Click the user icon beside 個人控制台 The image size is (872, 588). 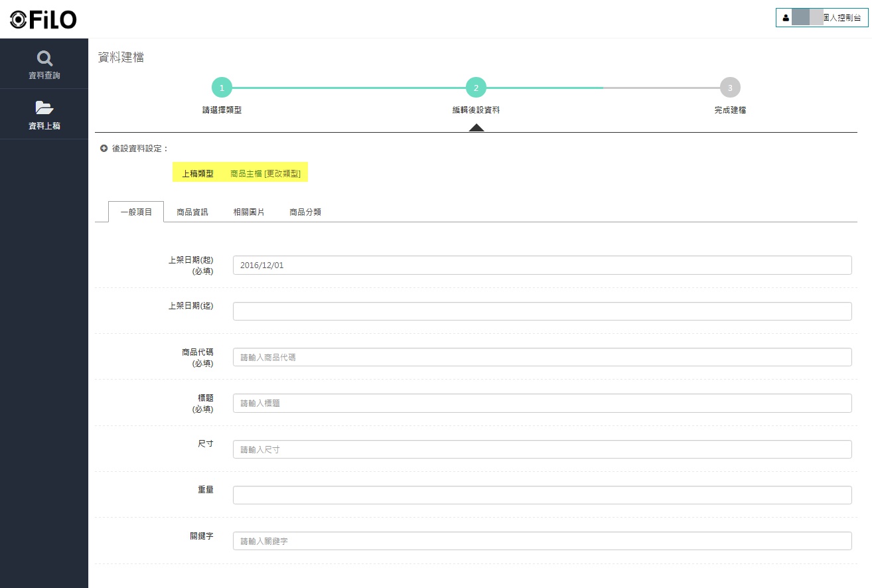click(786, 18)
